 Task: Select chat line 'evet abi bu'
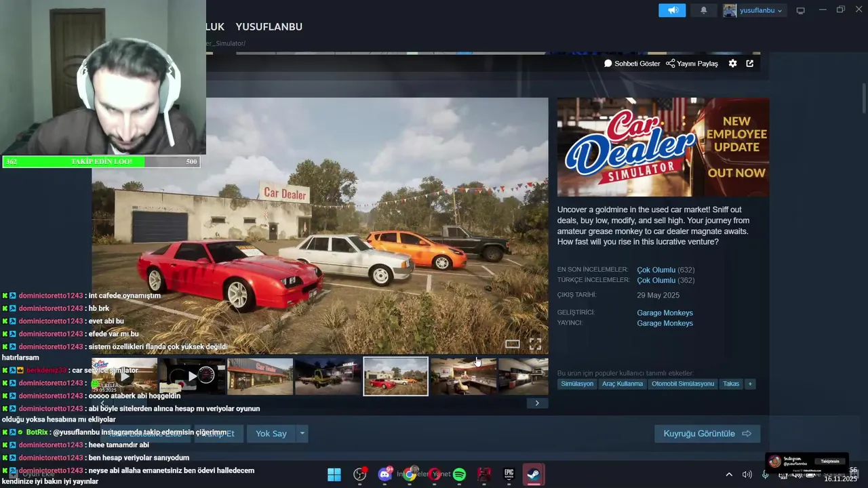(106, 321)
